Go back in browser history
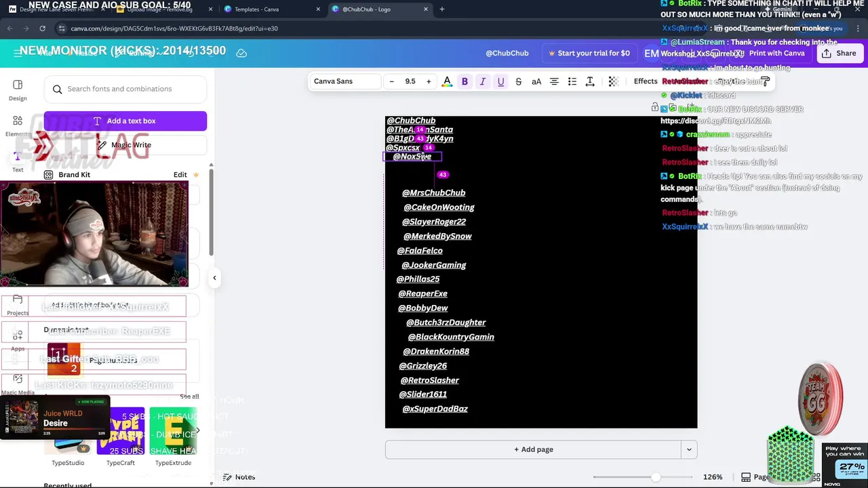This screenshot has height=488, width=868. [9, 28]
